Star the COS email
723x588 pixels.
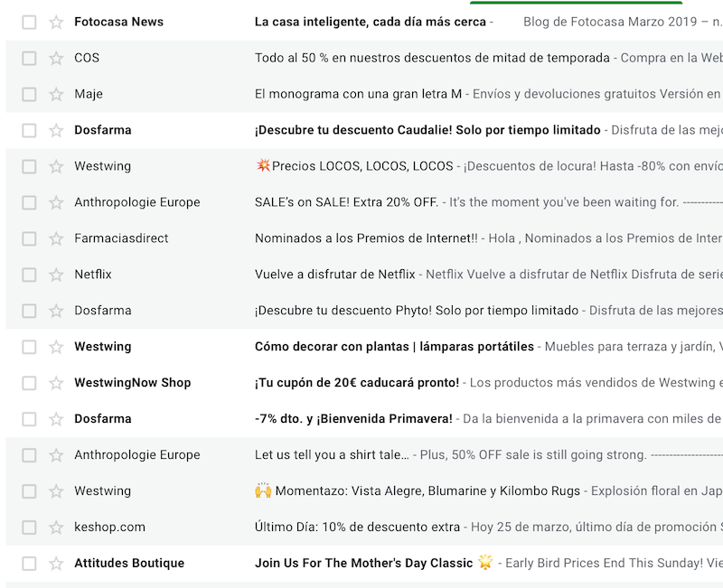click(x=56, y=58)
